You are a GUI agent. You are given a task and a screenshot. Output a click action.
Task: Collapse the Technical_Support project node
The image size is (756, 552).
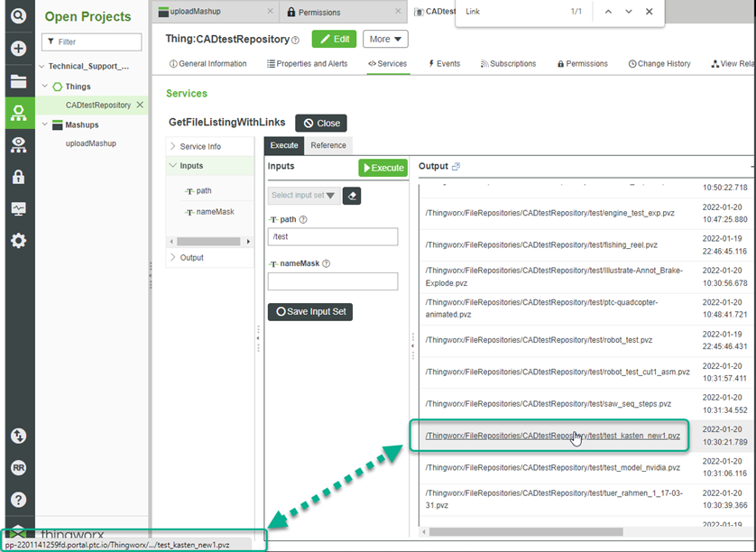41,67
